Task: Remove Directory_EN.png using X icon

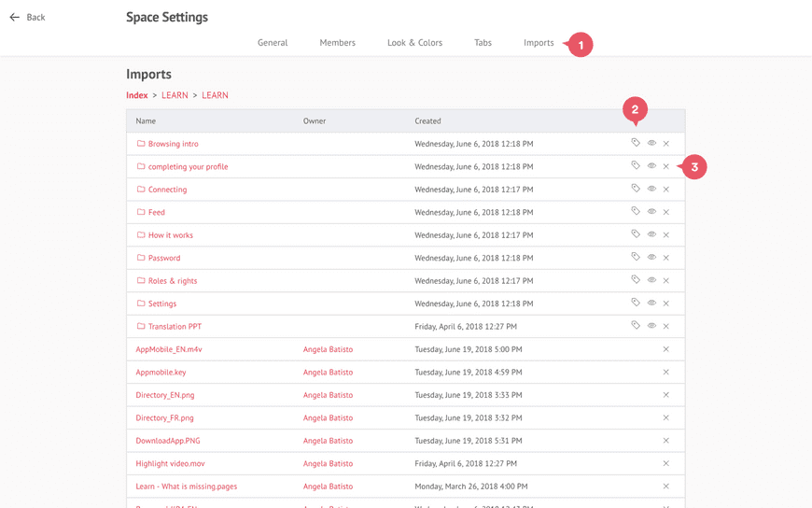Action: point(666,394)
